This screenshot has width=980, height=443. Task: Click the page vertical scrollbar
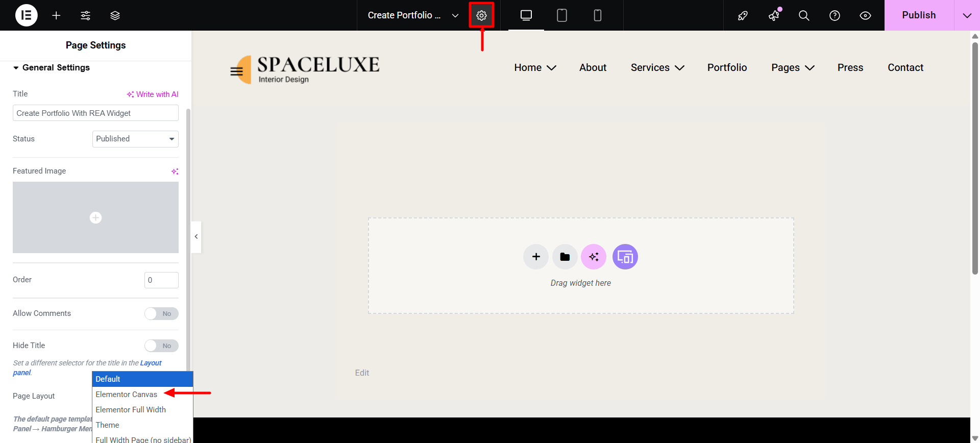975,158
